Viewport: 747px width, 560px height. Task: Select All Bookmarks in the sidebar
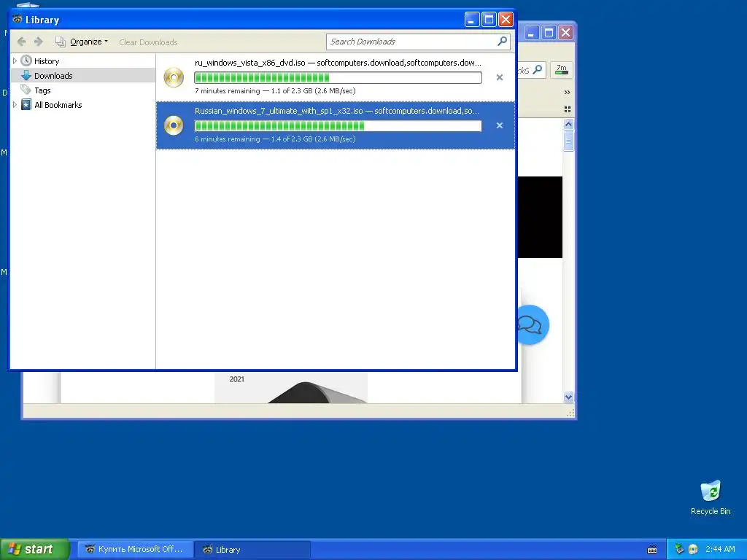pos(58,105)
